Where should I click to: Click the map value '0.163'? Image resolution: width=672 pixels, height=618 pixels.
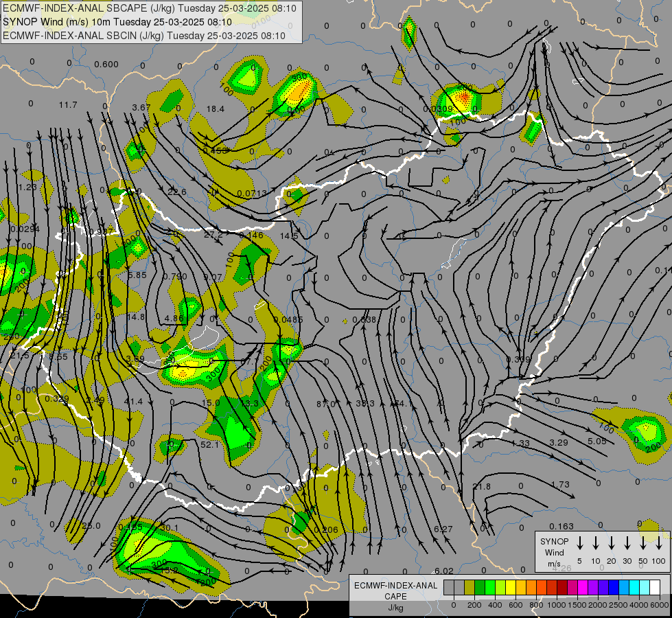[x=561, y=526]
